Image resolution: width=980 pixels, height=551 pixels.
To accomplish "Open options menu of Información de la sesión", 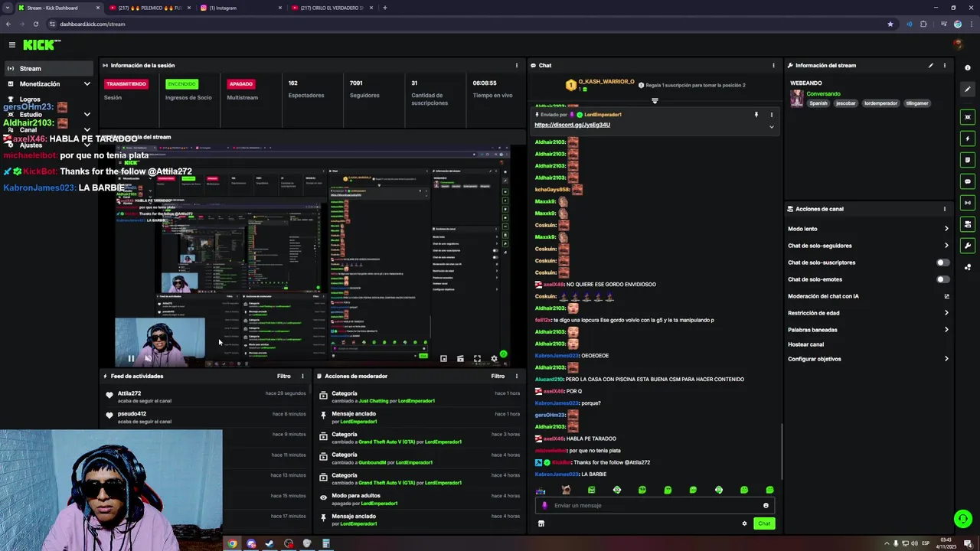I will tap(517, 66).
